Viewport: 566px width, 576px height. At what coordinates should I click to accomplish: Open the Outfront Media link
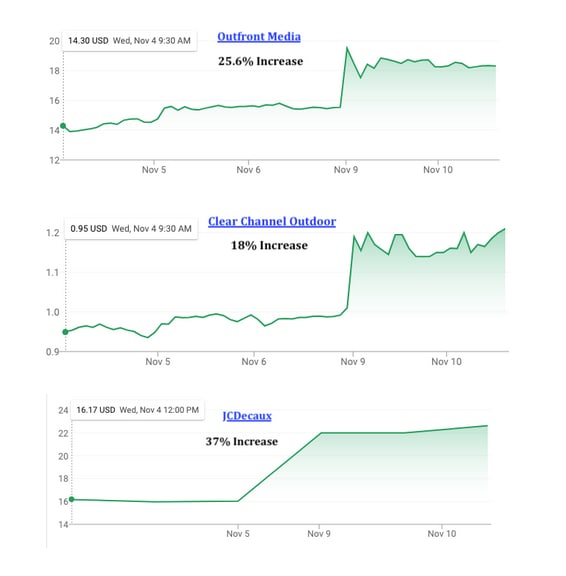tap(259, 37)
